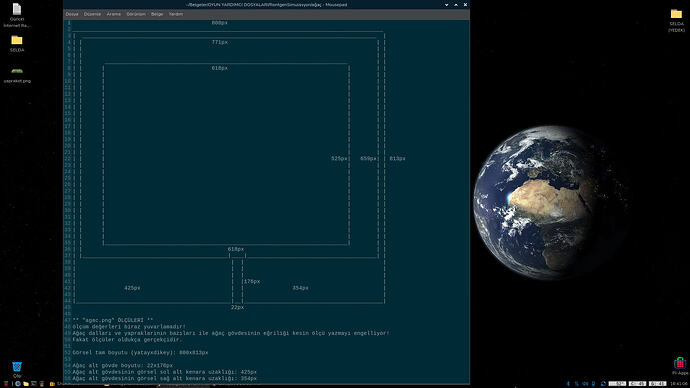Open the Görünüm menu
This screenshot has width=690, height=388.
coord(136,14)
